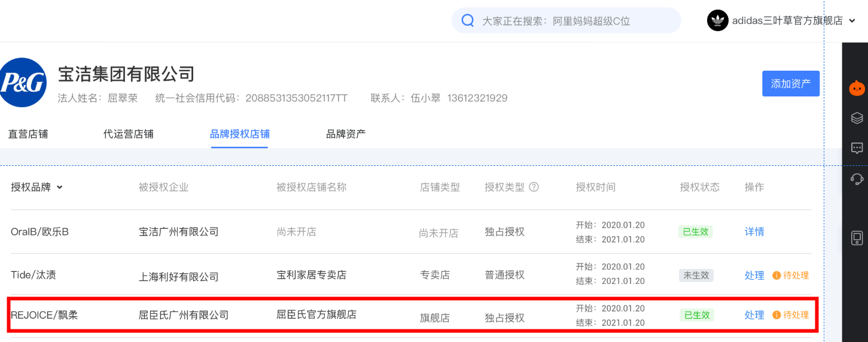Click the 宝洁集团有限公司 company title
The image size is (868, 342).
126,74
